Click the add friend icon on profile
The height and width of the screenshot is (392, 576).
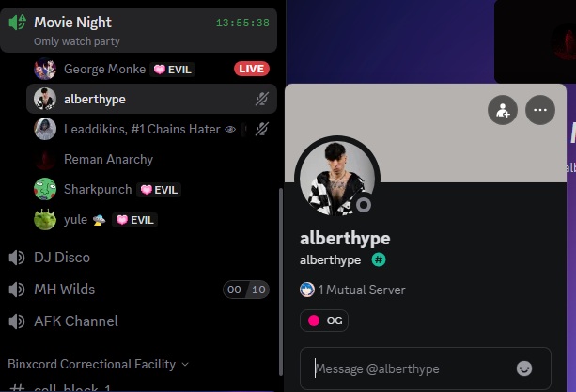coord(503,110)
